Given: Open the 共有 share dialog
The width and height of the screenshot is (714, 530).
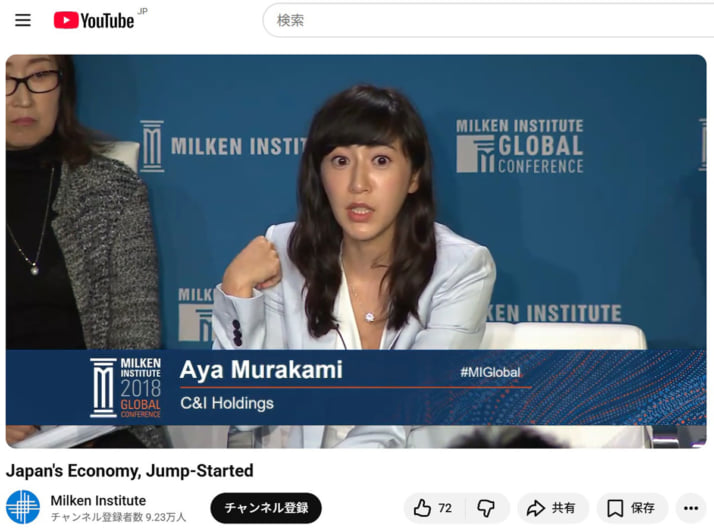Looking at the screenshot, I should (563, 508).
